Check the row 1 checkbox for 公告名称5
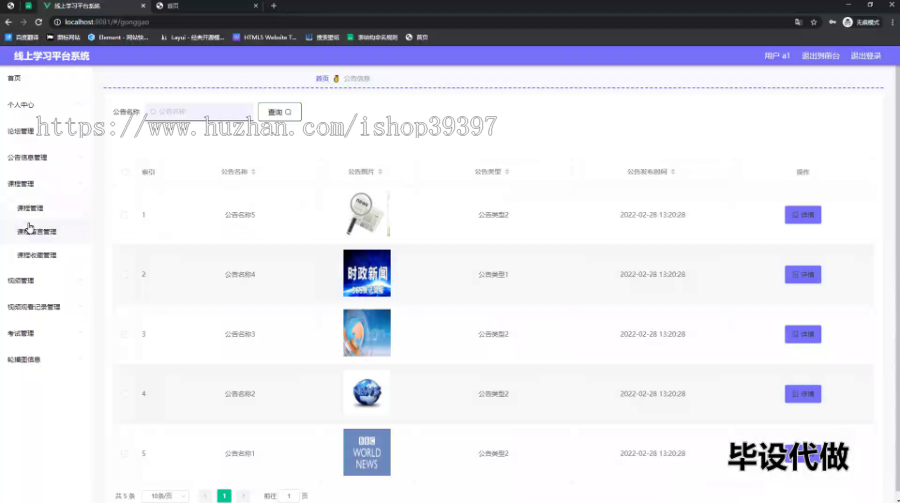 125,215
